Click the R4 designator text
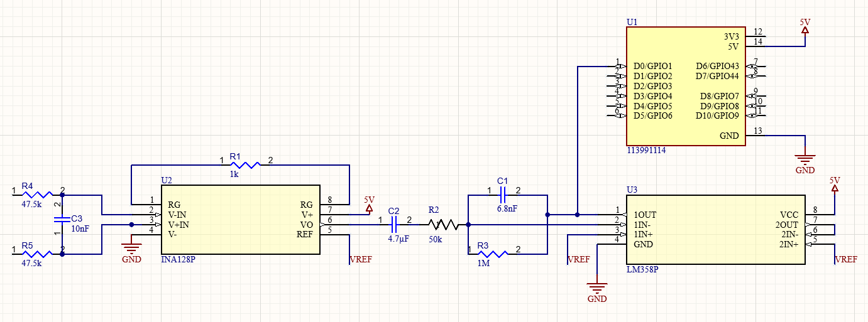 click(x=27, y=186)
